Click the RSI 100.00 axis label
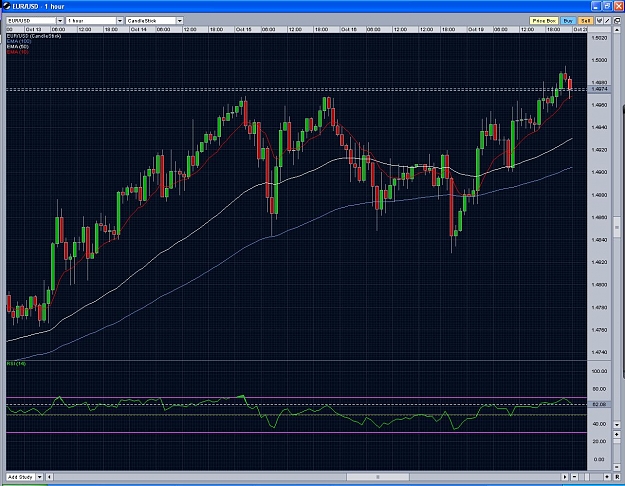This screenshot has width=625, height=486. tap(599, 371)
